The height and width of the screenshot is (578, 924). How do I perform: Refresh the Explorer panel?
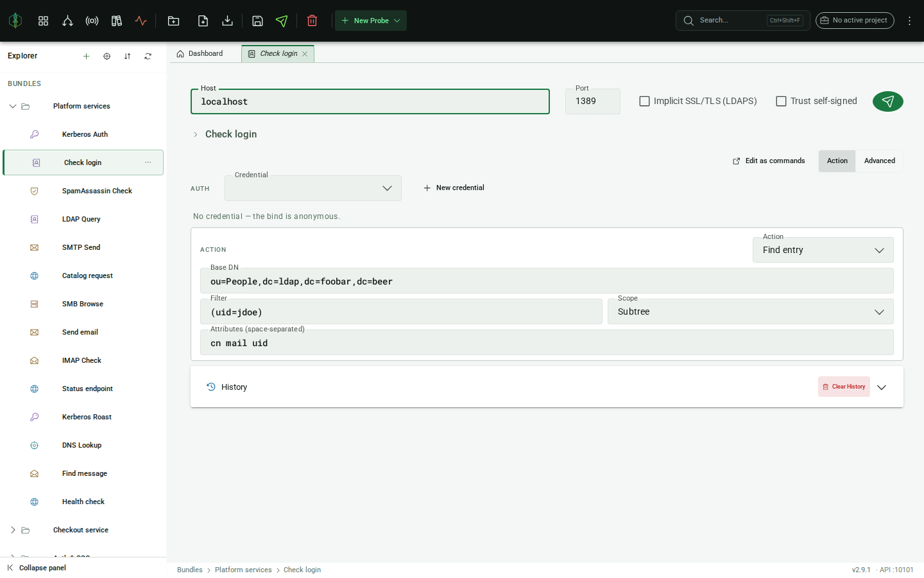(x=148, y=56)
